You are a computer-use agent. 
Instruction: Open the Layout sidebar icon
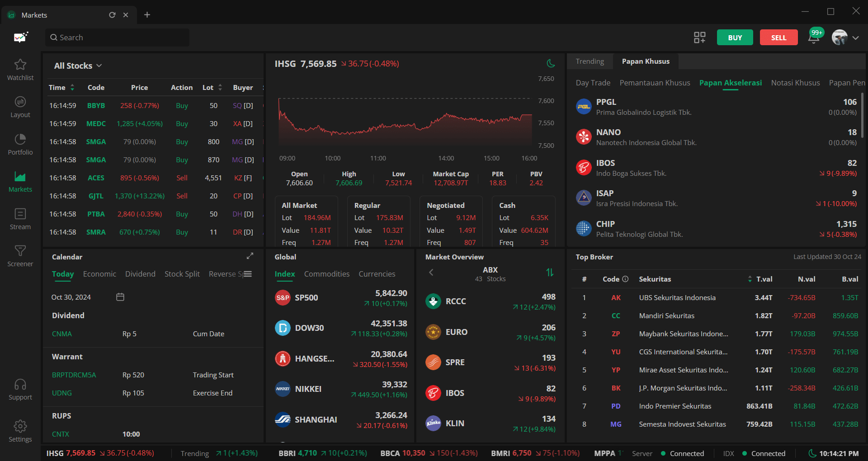[20, 102]
